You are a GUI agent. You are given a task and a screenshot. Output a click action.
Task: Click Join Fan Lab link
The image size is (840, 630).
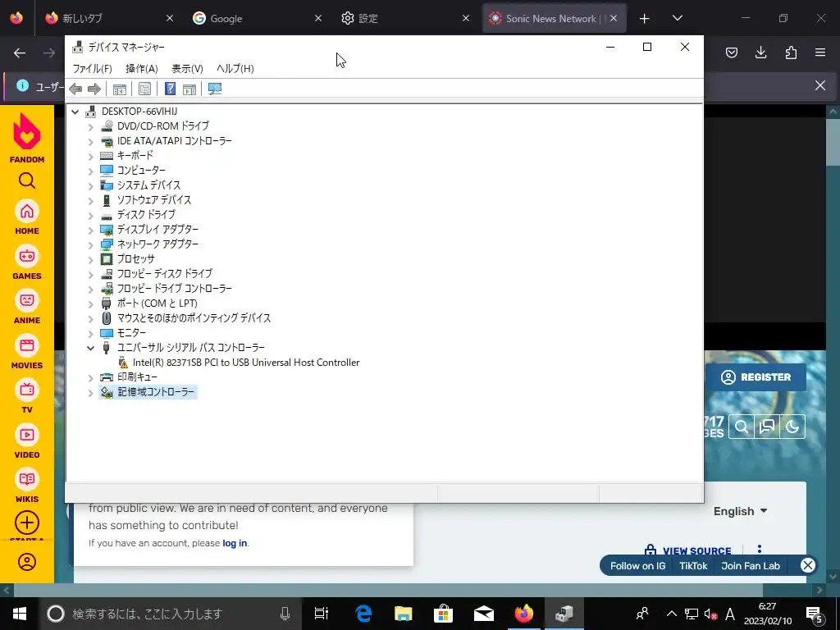pos(751,566)
